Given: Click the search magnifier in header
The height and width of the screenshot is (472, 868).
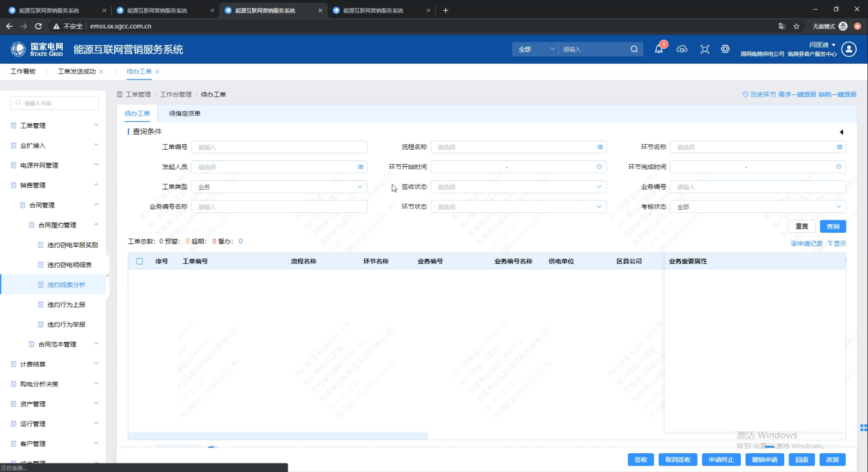Looking at the screenshot, I should coord(634,49).
